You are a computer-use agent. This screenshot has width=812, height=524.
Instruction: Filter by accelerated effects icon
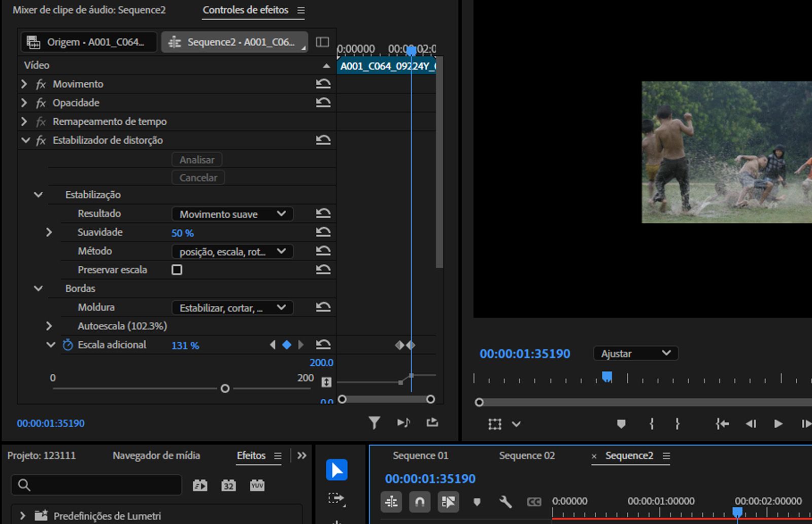pos(200,485)
